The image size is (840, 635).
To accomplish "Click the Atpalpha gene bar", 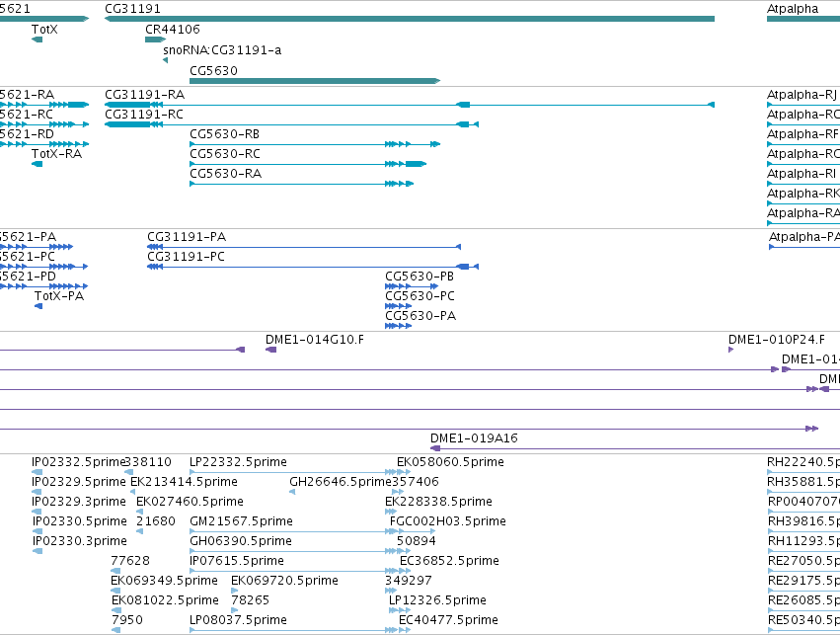I will 803,19.
